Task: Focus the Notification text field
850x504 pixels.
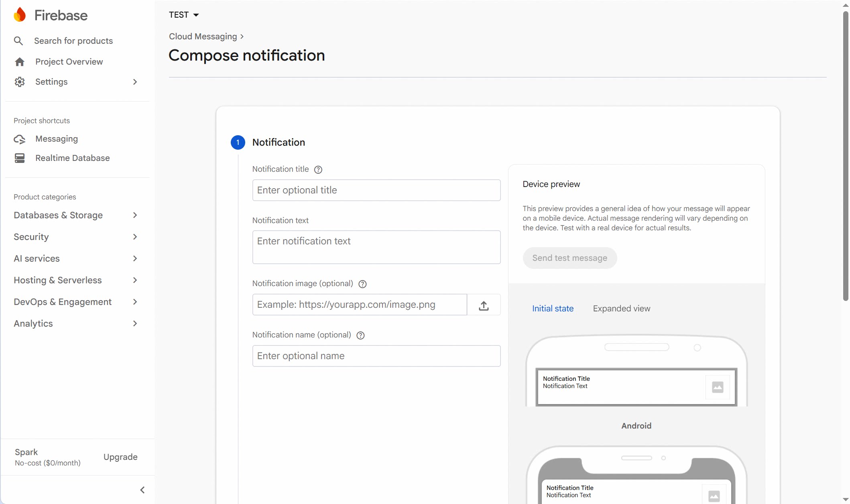Action: [x=376, y=247]
